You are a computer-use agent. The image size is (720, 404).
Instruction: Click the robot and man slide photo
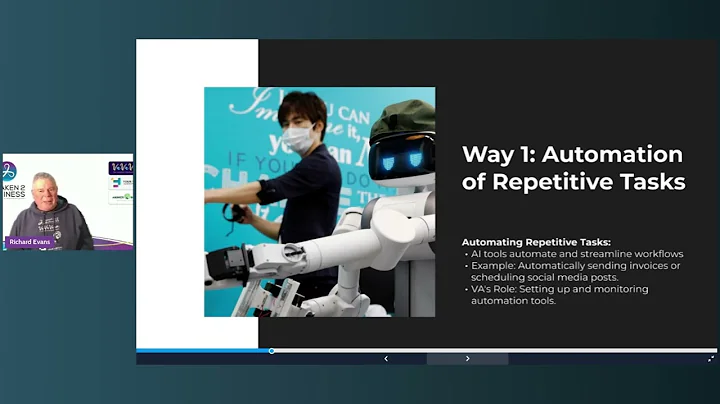[x=320, y=202]
